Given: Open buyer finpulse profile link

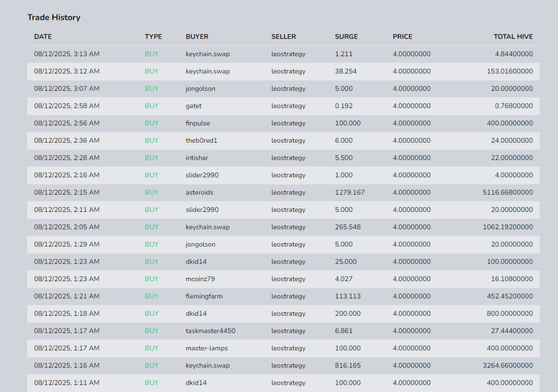Looking at the screenshot, I should (x=198, y=123).
